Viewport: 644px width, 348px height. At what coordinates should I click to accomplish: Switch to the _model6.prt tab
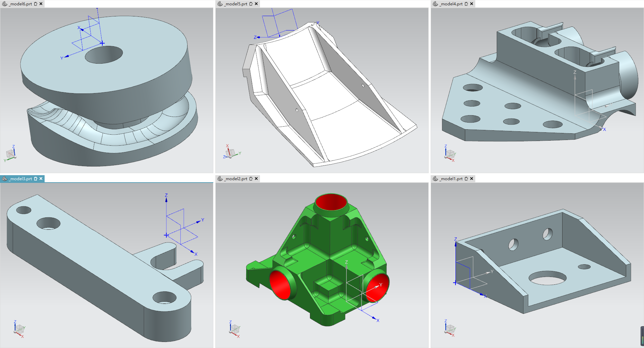(20, 4)
